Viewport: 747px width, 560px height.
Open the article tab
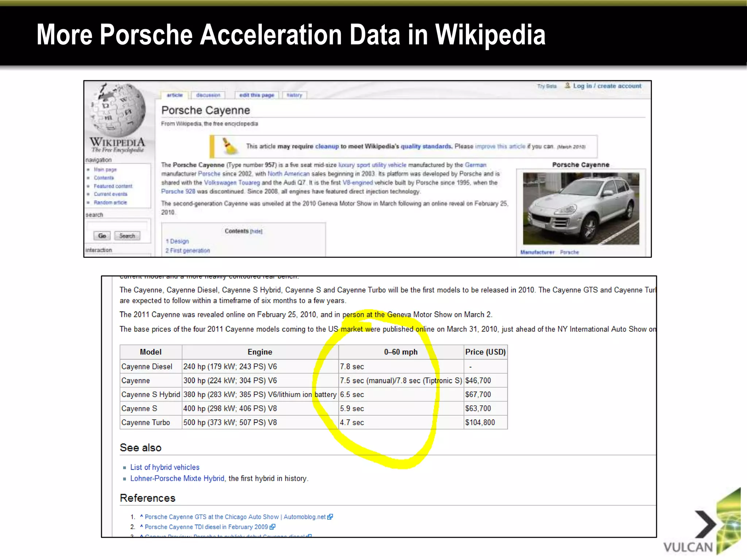pyautogui.click(x=175, y=95)
